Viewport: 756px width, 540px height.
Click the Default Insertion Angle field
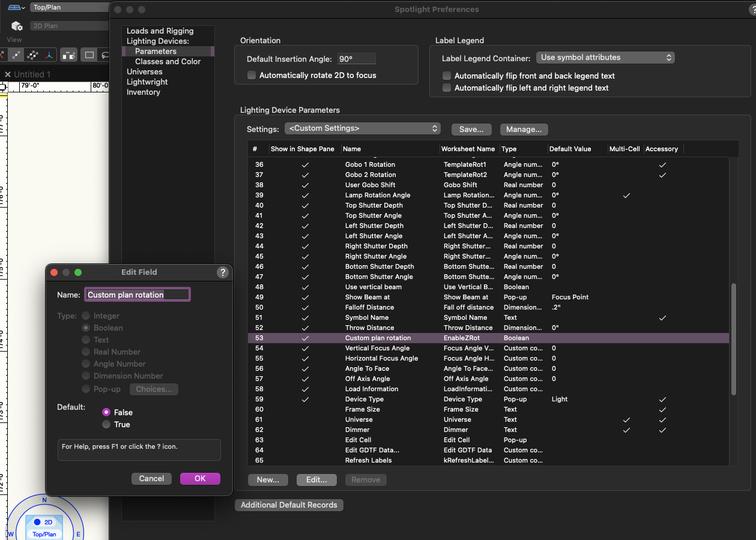(x=357, y=59)
